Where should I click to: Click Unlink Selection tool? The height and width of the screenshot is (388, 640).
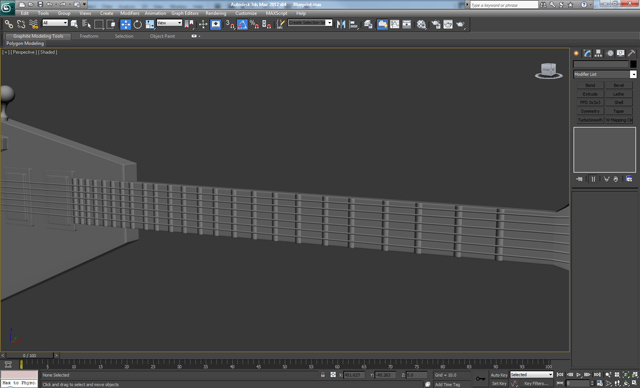(x=21, y=24)
